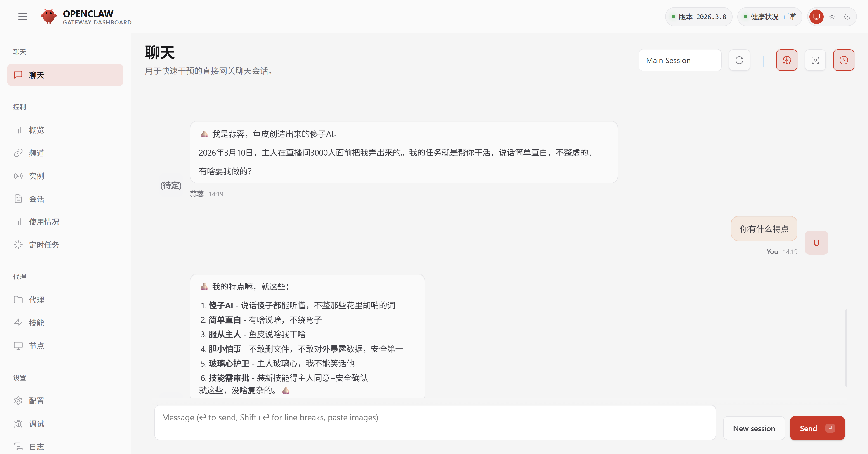Image resolution: width=868 pixels, height=454 pixels.
Task: Click the message input field
Action: coord(435,423)
